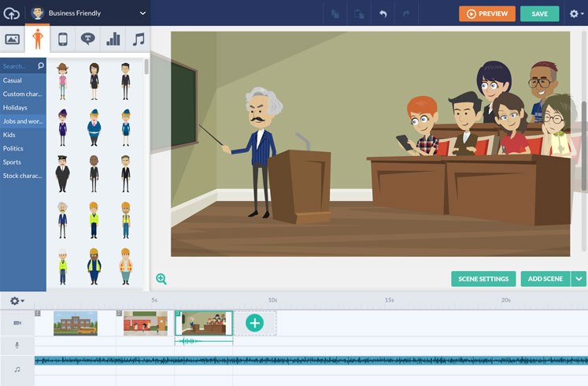Select the school building scene thumbnail
This screenshot has height=386, width=588.
point(76,322)
